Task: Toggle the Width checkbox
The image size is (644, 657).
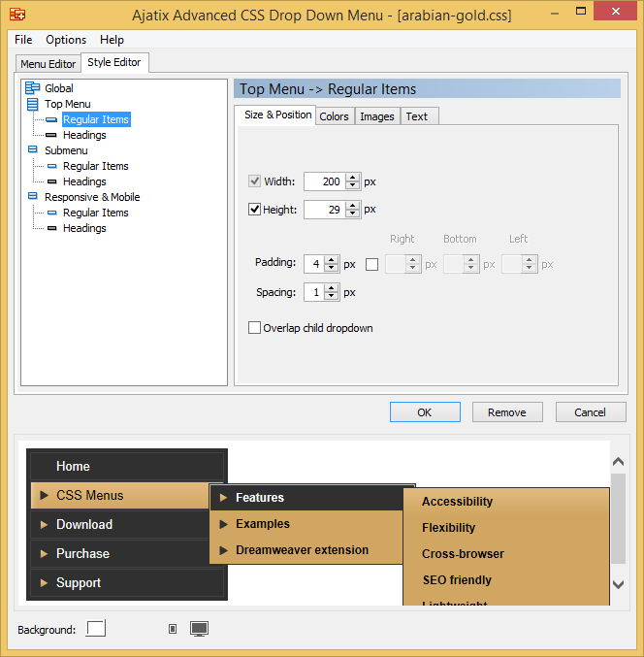Action: click(254, 181)
